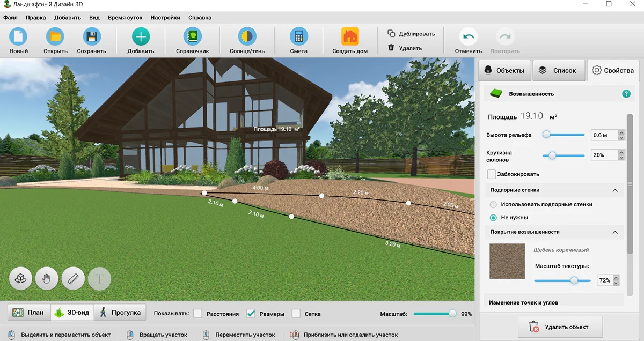Viewport: 644px width, 341px height.
Task: Click the Удалить объект button
Action: coord(560,327)
